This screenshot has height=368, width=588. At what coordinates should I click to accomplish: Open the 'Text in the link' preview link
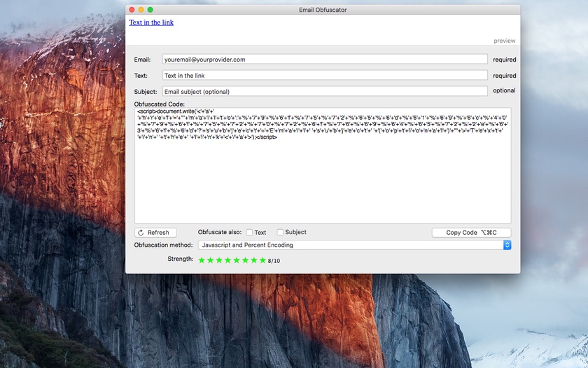[x=151, y=22]
